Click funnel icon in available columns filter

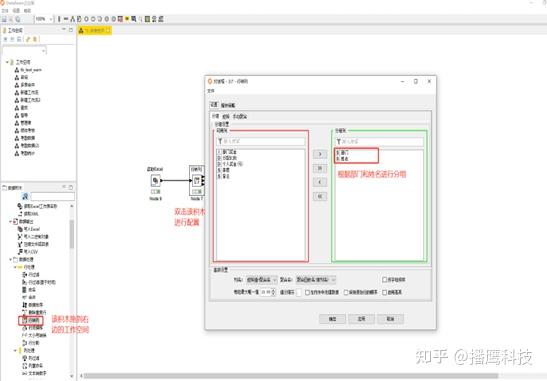[x=220, y=141]
